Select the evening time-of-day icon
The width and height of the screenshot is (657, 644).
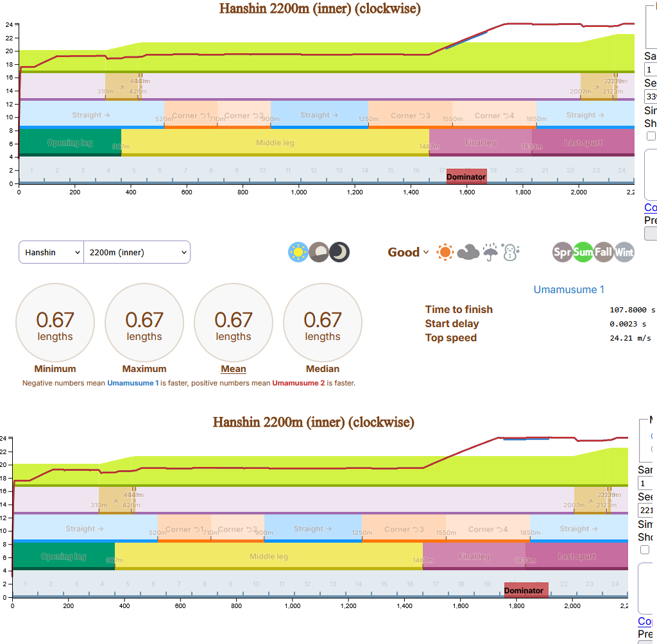point(319,252)
